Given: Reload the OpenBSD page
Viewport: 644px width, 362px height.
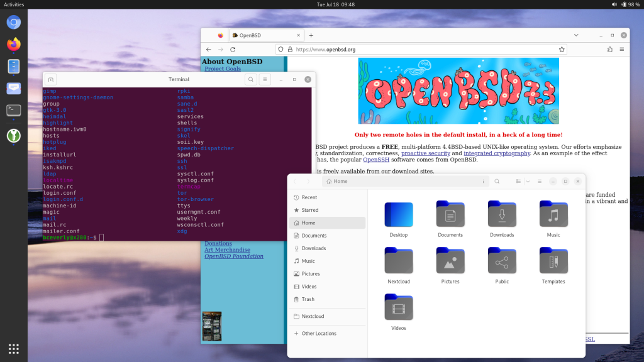Looking at the screenshot, I should pos(233,49).
